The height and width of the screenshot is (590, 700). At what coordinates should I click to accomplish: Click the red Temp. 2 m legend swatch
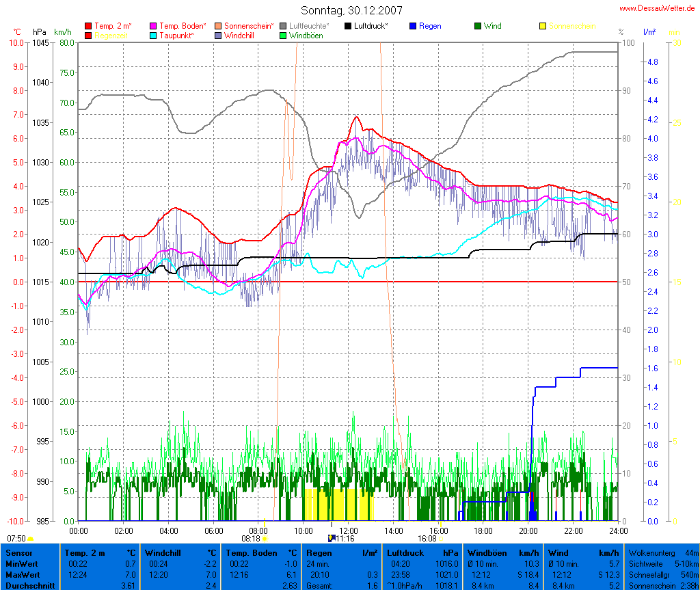click(88, 27)
